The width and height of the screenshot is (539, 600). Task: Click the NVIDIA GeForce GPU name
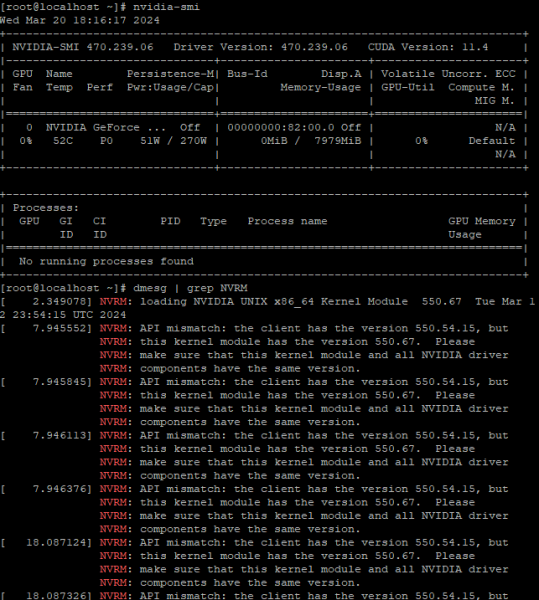pyautogui.click(x=106, y=127)
